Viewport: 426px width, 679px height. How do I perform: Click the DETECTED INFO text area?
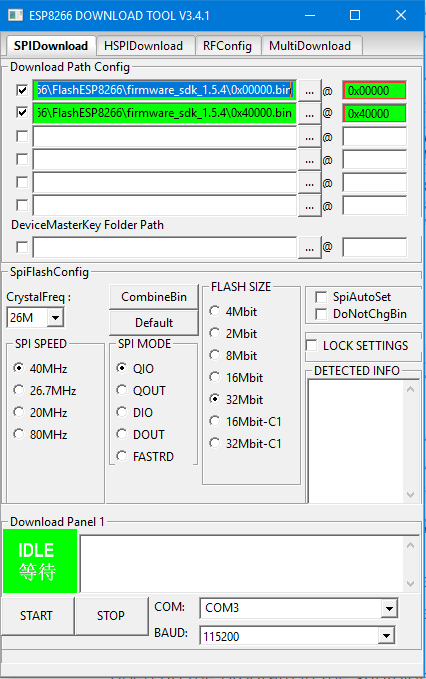pyautogui.click(x=355, y=442)
